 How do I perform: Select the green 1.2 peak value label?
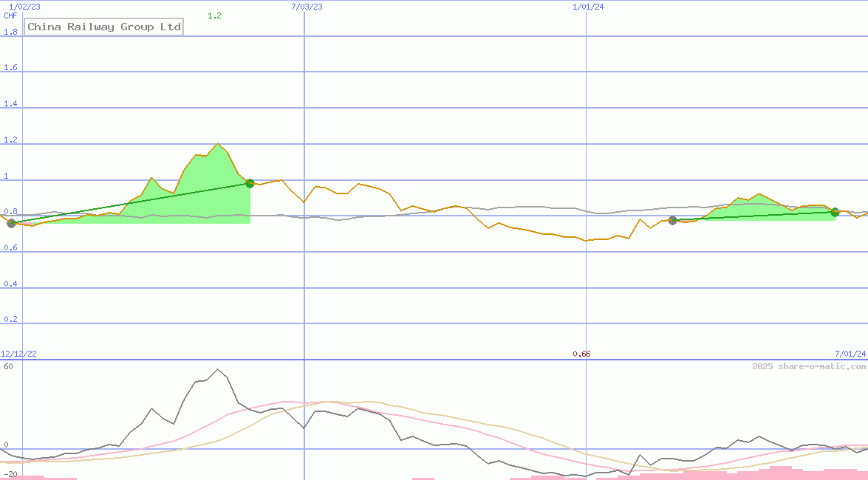click(x=214, y=15)
